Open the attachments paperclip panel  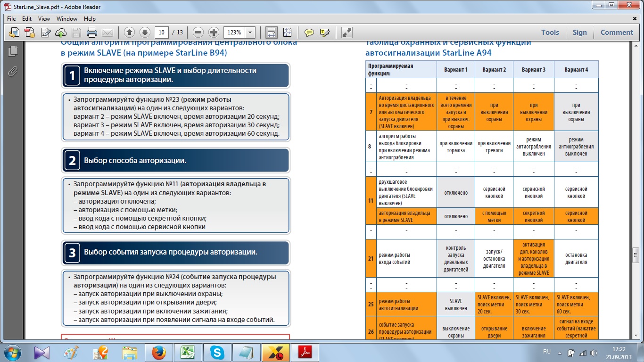(13, 71)
